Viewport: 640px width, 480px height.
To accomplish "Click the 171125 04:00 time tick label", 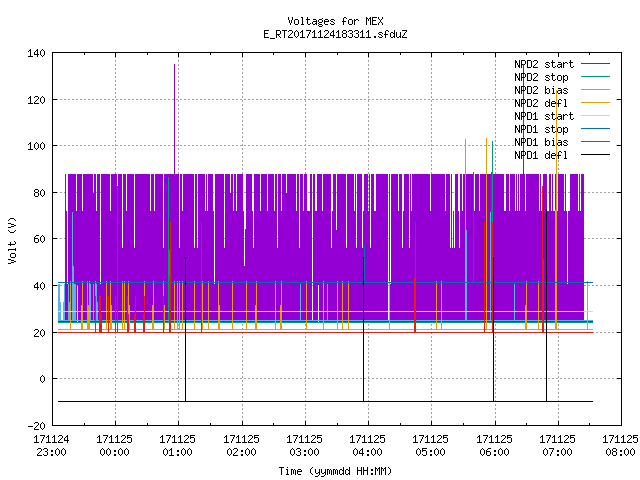I will pyautogui.click(x=367, y=446).
